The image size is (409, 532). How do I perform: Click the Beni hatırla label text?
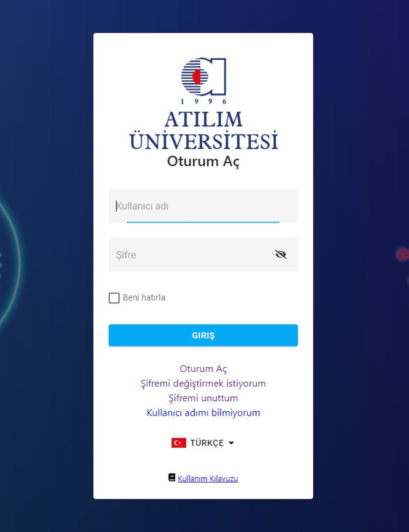(x=144, y=297)
